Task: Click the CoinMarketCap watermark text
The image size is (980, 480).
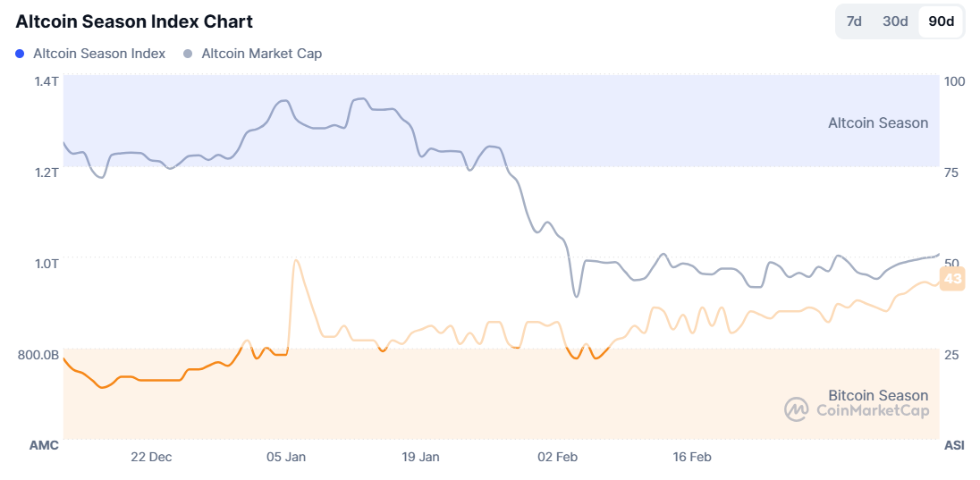Action: pos(873,410)
